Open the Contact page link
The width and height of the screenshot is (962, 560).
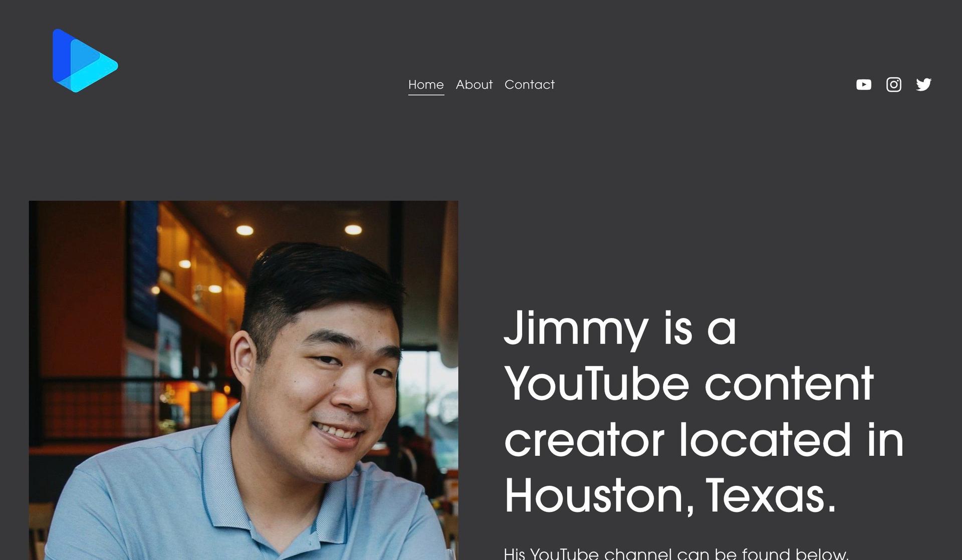tap(530, 85)
